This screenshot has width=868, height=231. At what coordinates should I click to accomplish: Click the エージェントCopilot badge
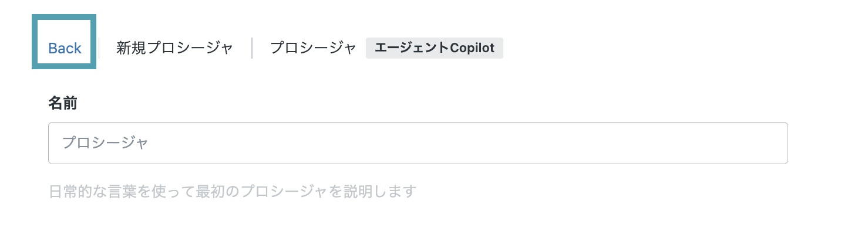click(x=435, y=48)
